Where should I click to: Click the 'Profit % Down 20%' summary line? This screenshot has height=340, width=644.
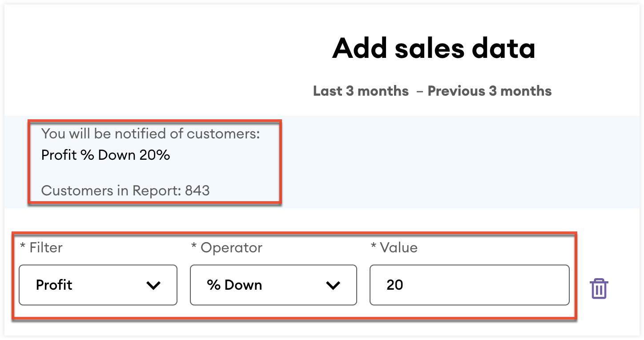click(105, 155)
